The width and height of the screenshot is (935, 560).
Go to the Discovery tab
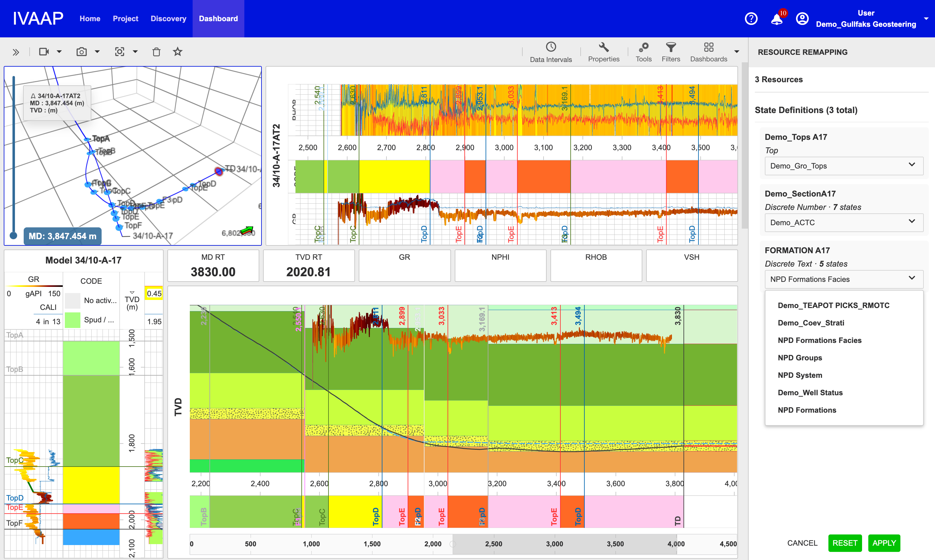168,18
